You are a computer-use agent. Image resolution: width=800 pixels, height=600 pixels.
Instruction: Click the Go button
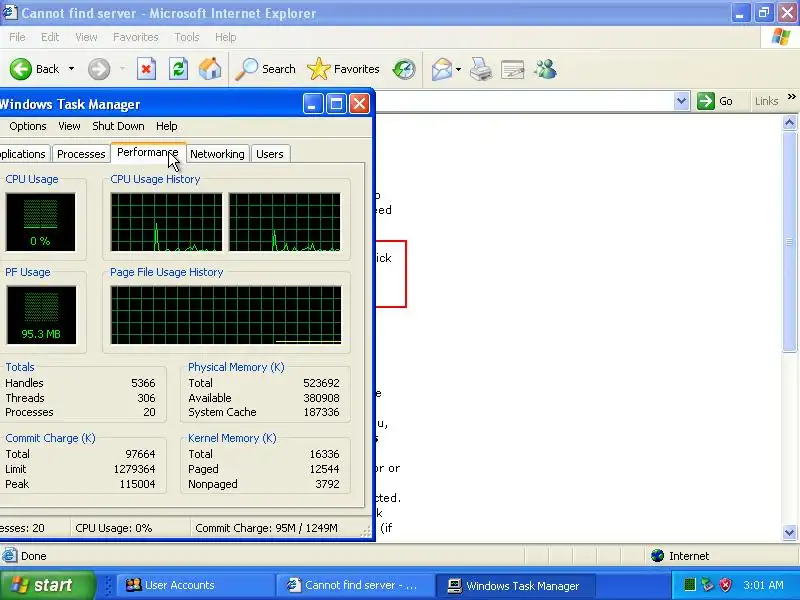click(715, 101)
